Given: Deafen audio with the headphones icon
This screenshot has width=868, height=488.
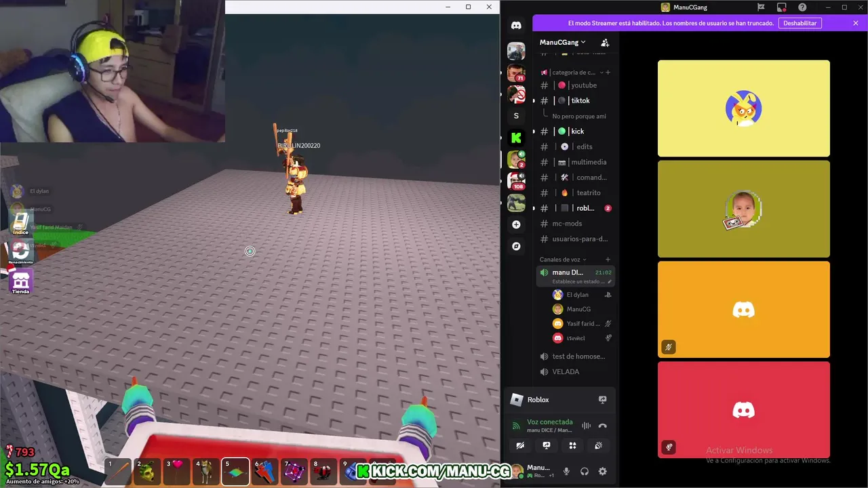Looking at the screenshot, I should point(584,471).
